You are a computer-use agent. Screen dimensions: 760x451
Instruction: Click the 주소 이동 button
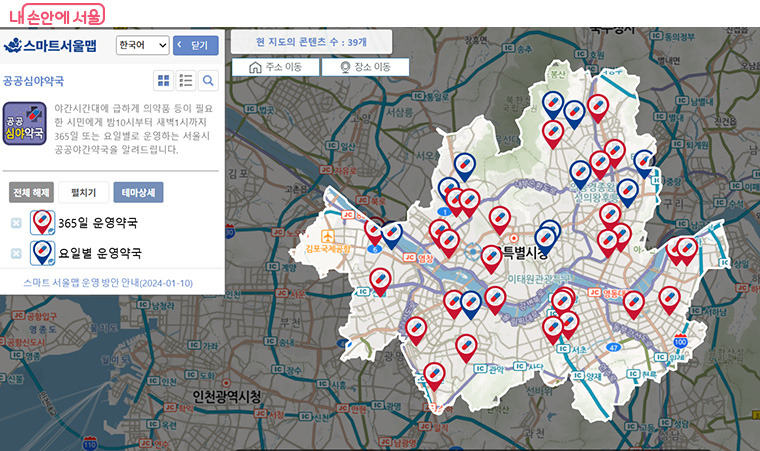click(275, 67)
